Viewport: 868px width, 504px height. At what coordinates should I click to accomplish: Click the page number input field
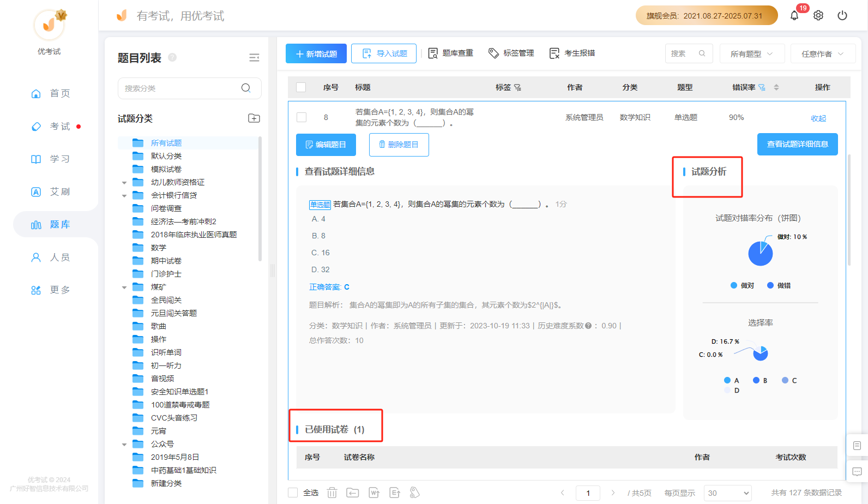tap(588, 493)
